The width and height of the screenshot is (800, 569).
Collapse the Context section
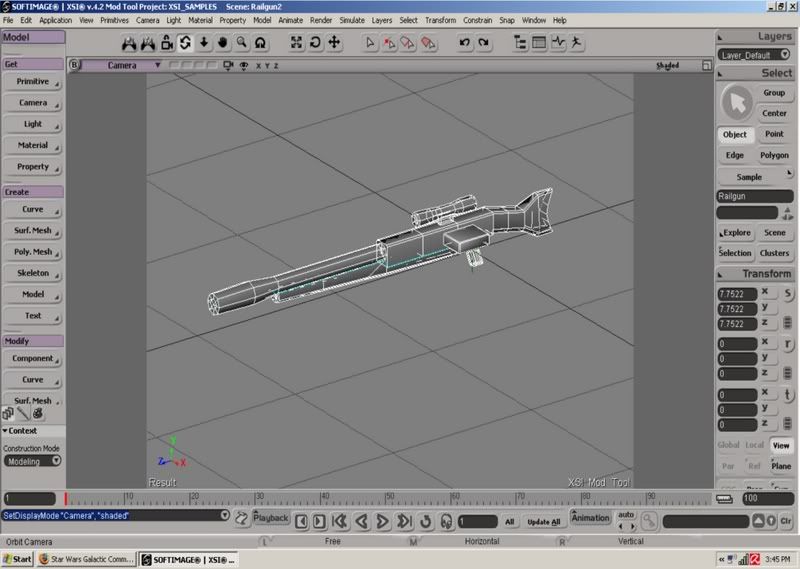tap(20, 431)
